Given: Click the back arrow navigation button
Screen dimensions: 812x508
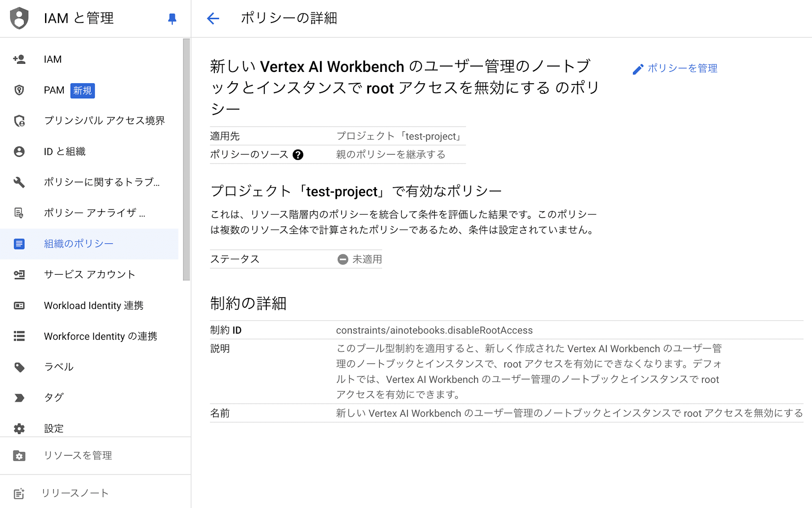Looking at the screenshot, I should coord(213,18).
